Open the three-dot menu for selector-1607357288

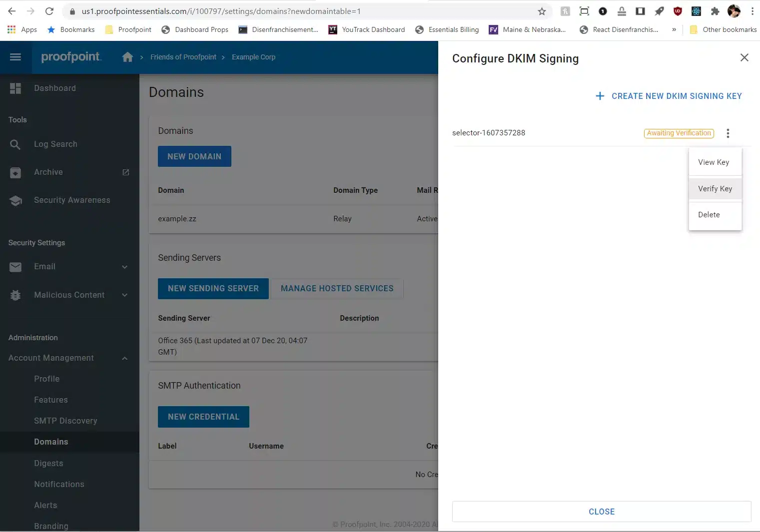point(728,133)
